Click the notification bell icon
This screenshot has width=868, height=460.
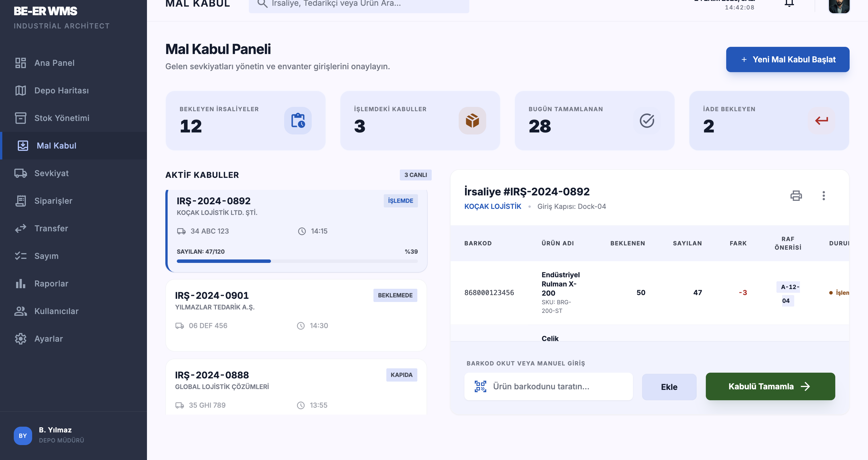point(789,3)
